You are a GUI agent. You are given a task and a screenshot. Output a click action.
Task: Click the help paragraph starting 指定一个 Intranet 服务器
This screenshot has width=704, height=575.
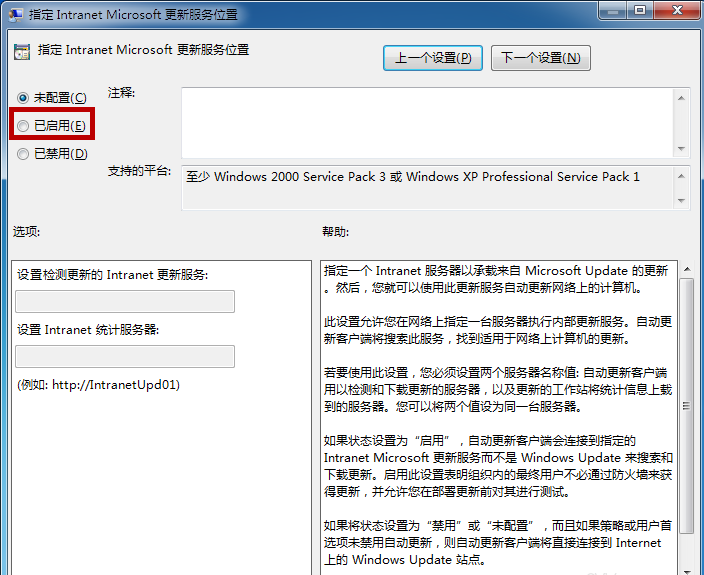(x=497, y=279)
